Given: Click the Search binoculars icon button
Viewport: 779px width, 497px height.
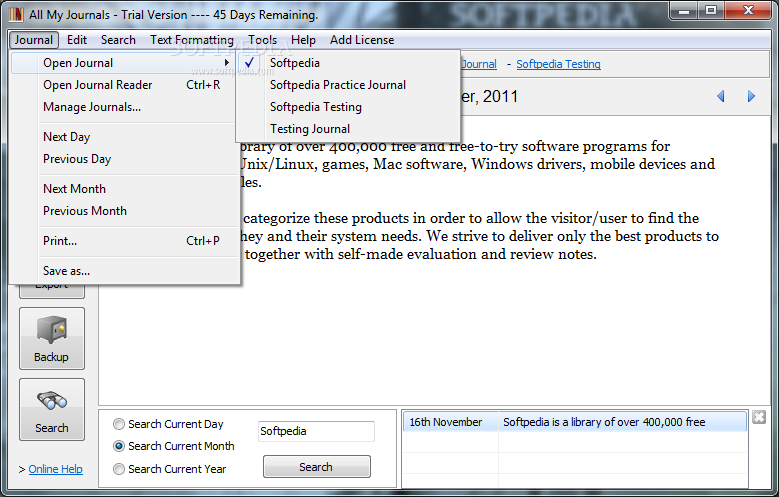Looking at the screenshot, I should 52,410.
